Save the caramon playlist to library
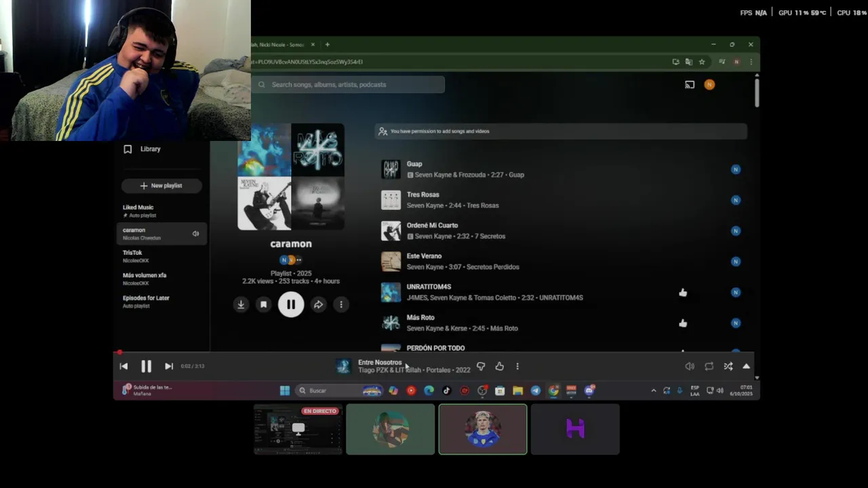 point(264,305)
